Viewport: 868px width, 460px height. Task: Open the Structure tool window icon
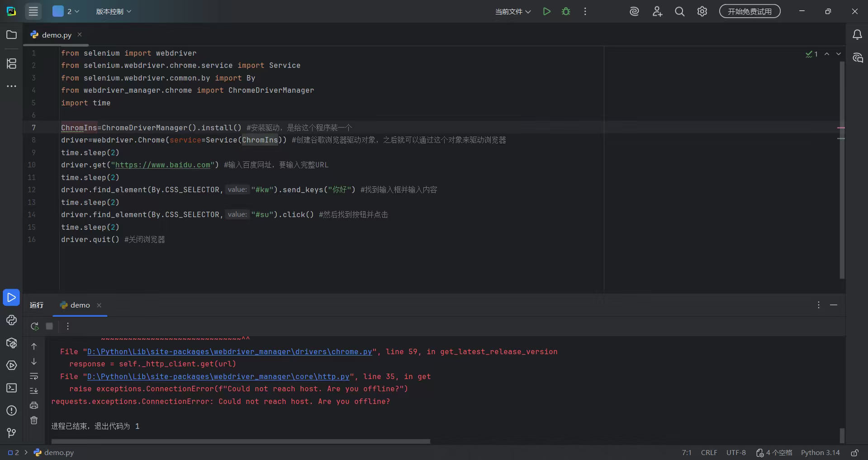point(11,63)
